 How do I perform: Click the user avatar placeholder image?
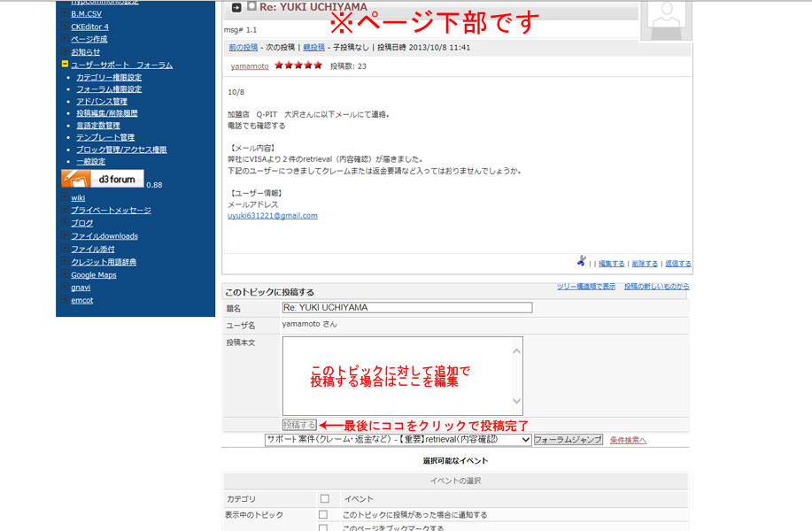click(667, 19)
